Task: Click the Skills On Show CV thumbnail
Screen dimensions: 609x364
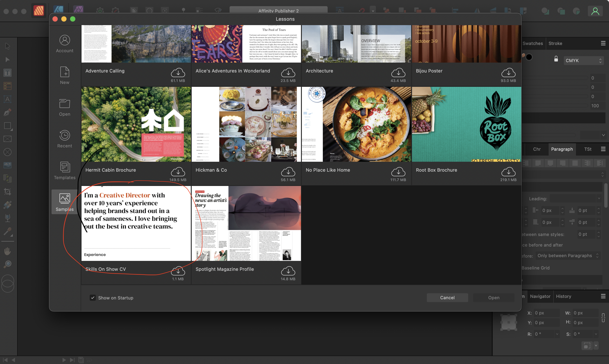Action: point(136,223)
